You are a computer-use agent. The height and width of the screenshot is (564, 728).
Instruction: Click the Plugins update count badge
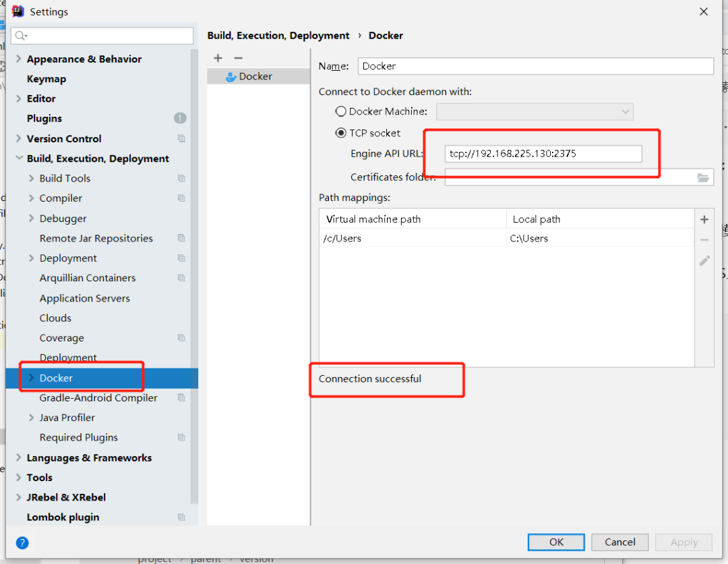(x=180, y=119)
